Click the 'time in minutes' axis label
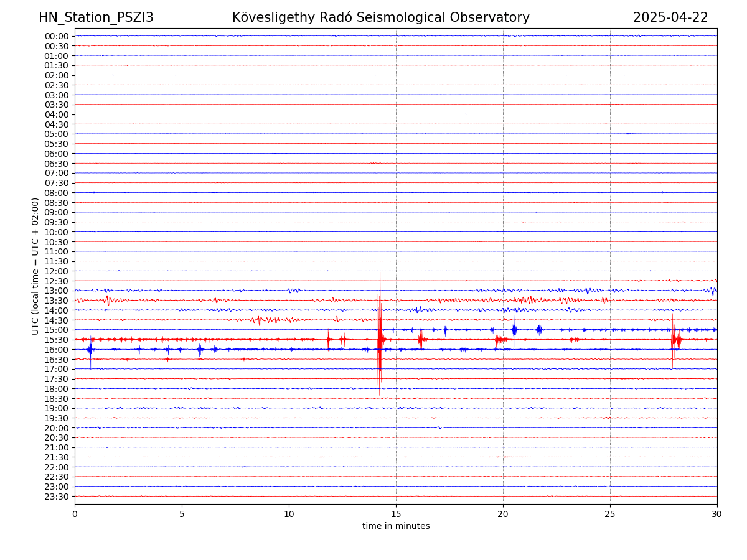 [396, 526]
